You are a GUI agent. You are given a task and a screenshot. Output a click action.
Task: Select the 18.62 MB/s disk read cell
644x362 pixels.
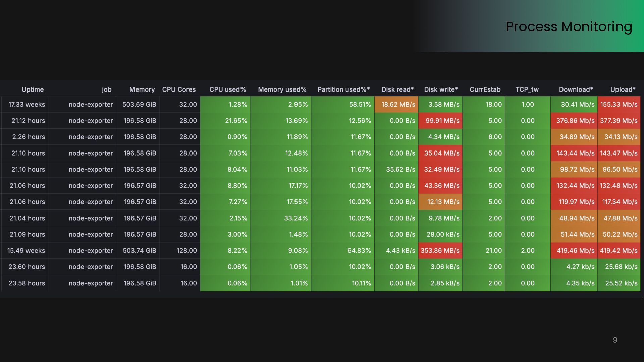pyautogui.click(x=398, y=104)
